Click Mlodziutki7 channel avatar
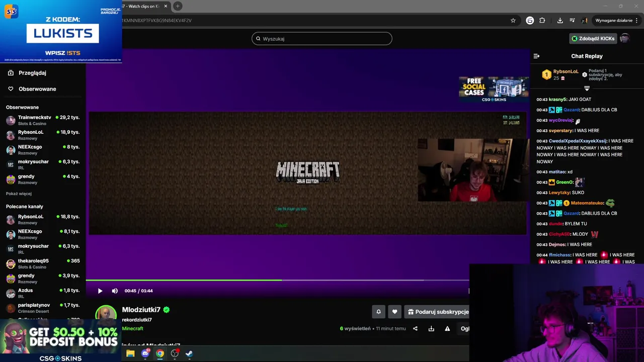This screenshot has height=362, width=644. (x=106, y=315)
